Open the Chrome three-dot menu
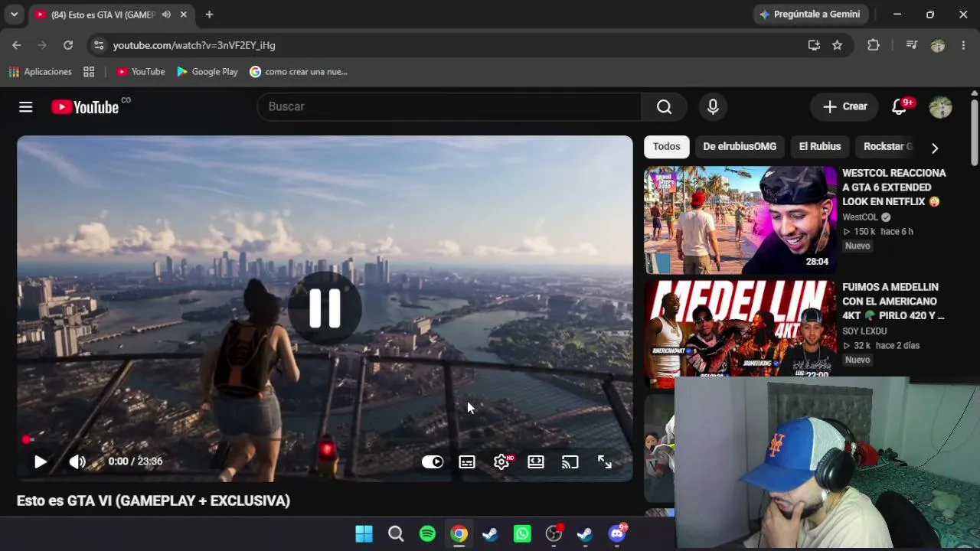 point(962,45)
